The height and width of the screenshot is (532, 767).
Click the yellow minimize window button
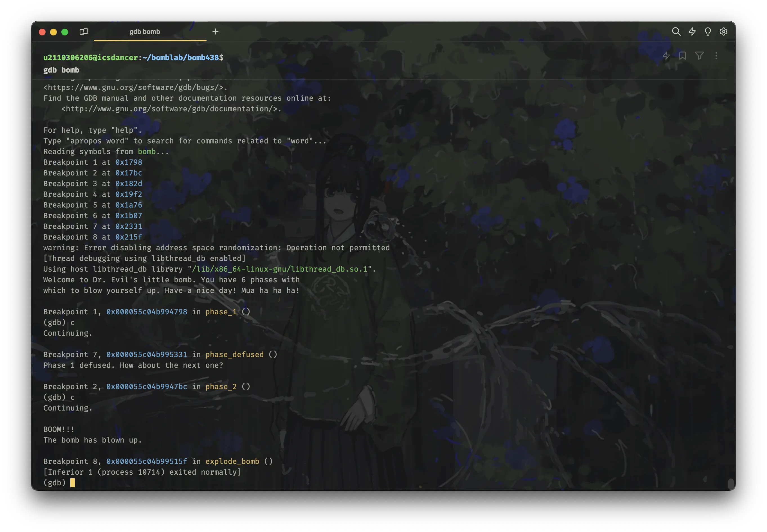click(x=53, y=32)
